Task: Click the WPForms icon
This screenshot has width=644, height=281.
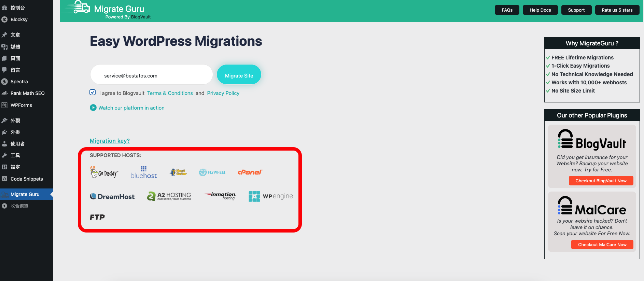Action: [4, 105]
